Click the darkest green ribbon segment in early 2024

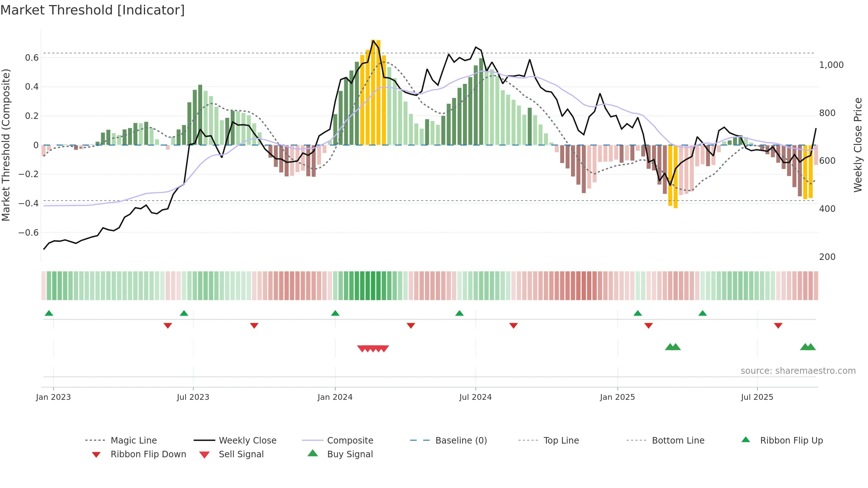point(373,286)
